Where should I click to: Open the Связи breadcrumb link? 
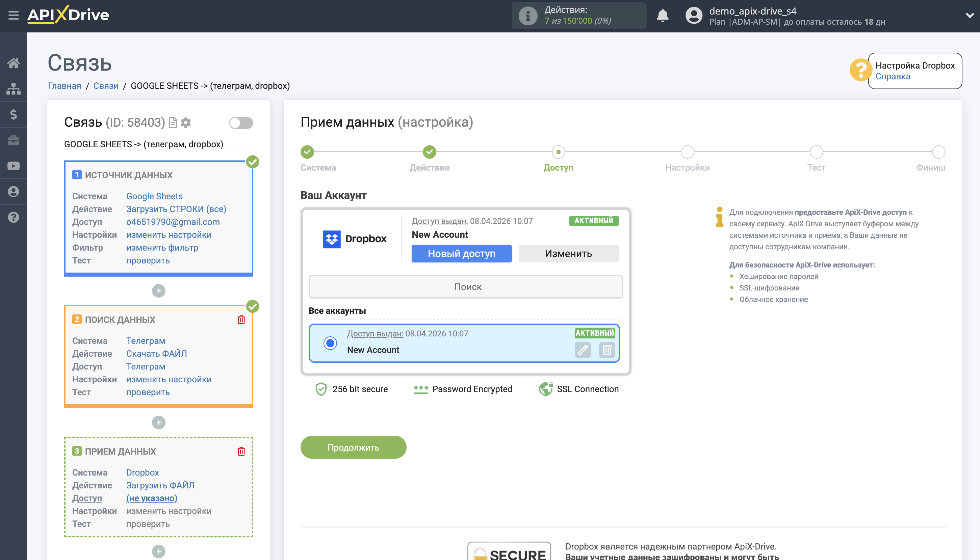click(106, 85)
